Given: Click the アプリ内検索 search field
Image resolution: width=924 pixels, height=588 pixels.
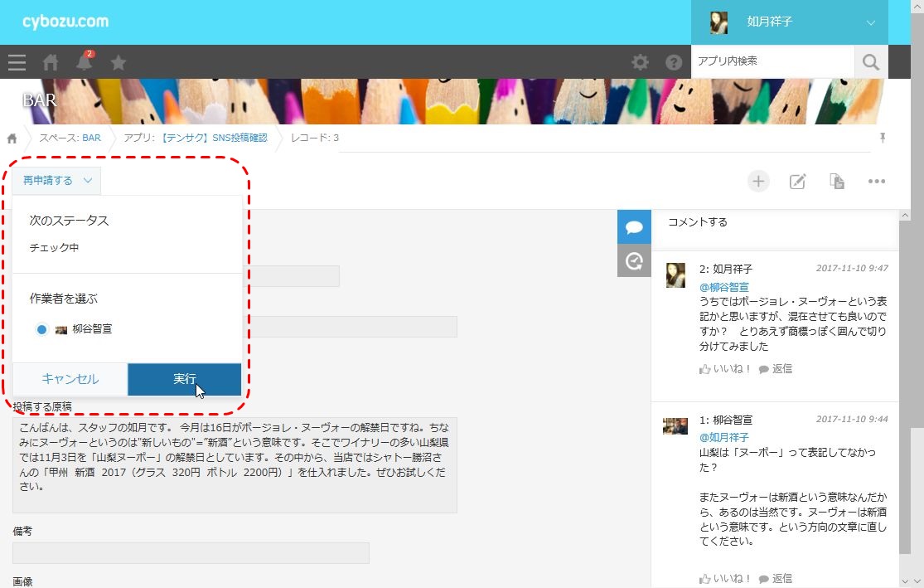Looking at the screenshot, I should pos(772,61).
